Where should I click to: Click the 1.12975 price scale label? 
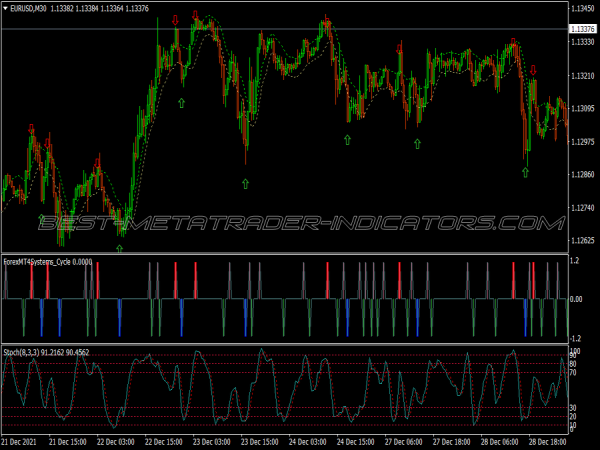tap(583, 142)
